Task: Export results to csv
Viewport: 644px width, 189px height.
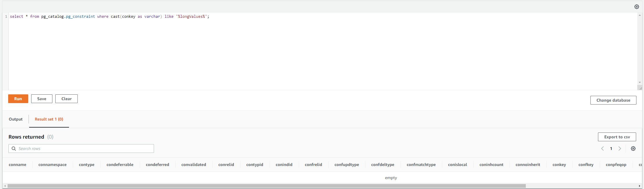Action: [x=617, y=137]
